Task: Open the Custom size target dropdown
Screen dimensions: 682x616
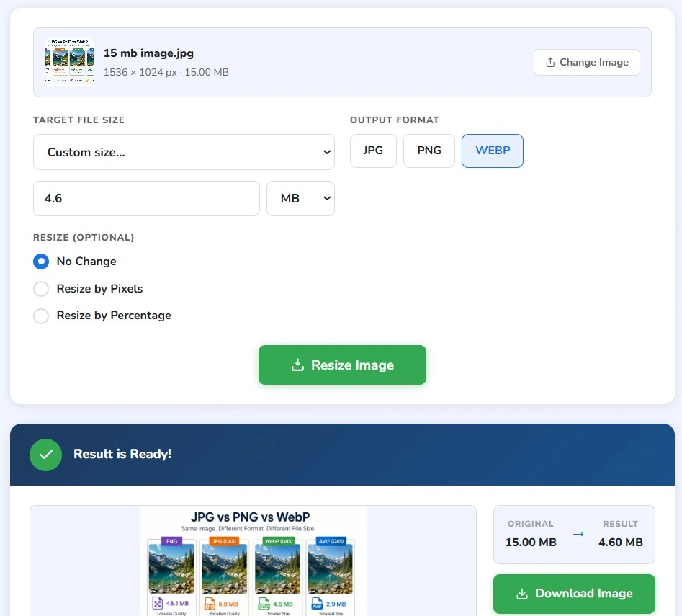Action: 184,152
